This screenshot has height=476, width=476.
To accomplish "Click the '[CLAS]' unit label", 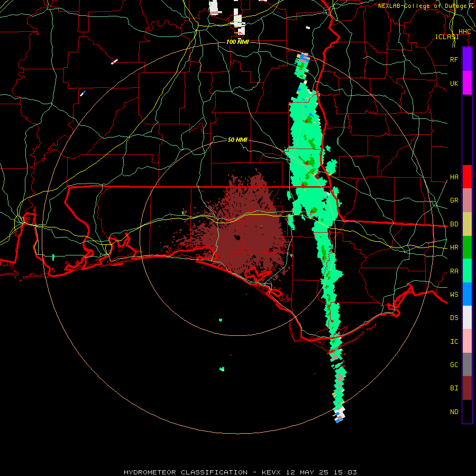I will 447,36.
